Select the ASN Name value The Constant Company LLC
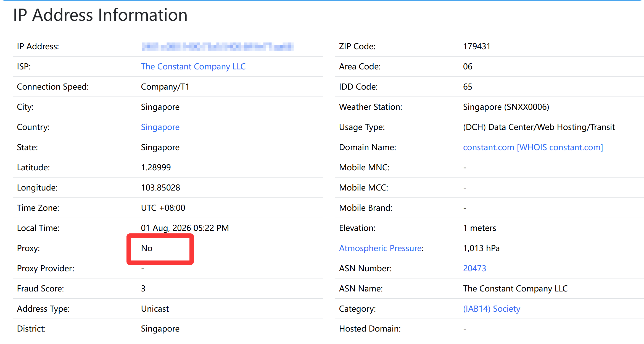 [515, 289]
